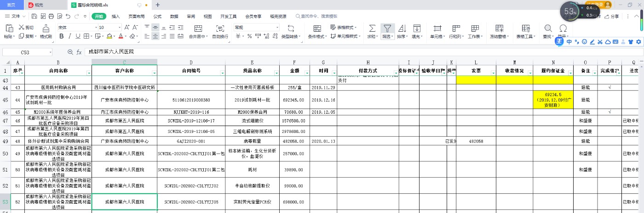Open the 数据 (Data) ribbon tab

click(x=174, y=16)
